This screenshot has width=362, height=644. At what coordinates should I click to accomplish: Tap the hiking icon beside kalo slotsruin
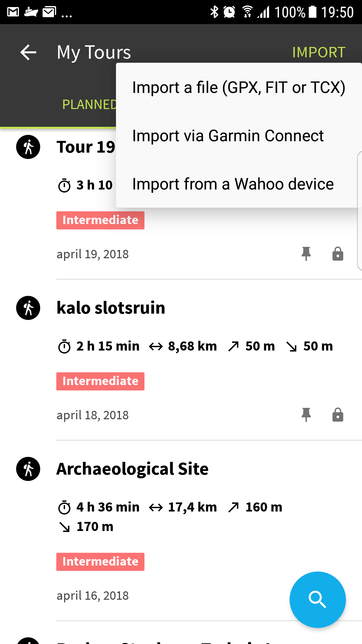pos(28,308)
